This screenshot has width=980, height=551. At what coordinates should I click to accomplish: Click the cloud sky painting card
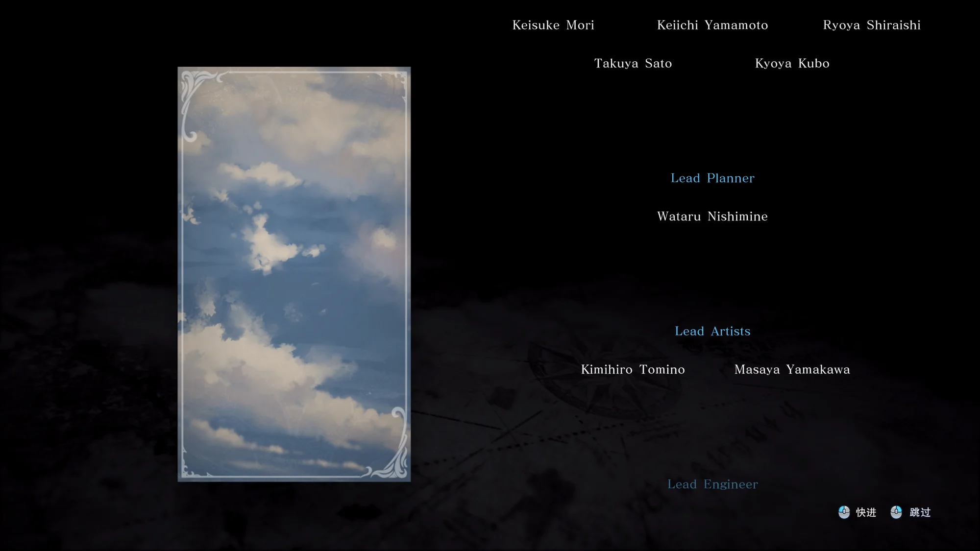pyautogui.click(x=294, y=274)
